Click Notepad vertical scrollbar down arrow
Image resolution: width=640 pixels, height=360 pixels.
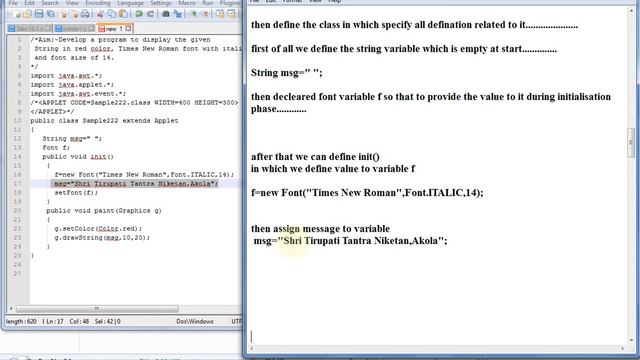tap(631, 340)
